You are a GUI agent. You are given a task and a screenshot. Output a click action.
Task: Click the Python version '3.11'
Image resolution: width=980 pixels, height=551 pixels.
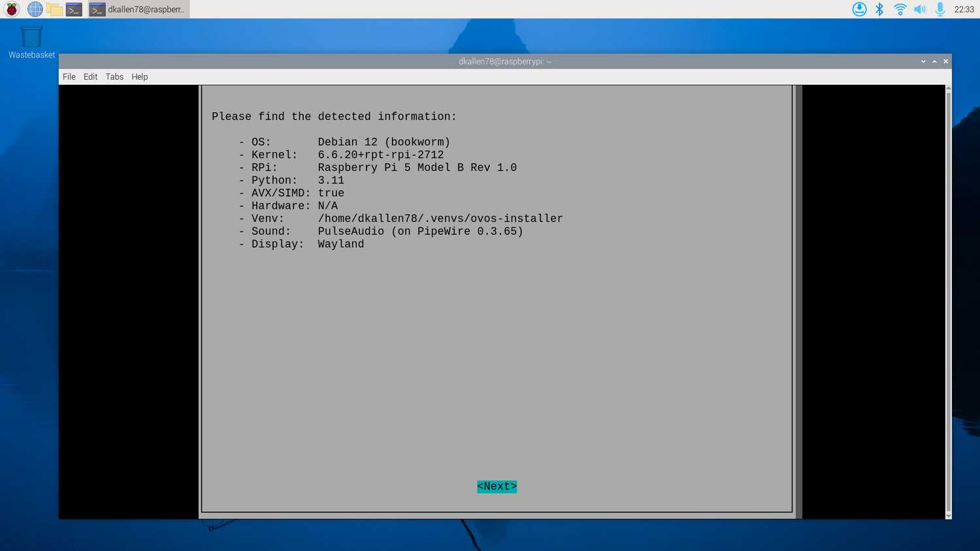[331, 180]
